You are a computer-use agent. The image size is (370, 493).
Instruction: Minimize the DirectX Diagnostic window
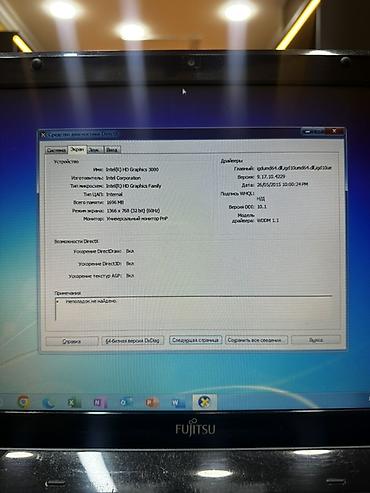308,131
